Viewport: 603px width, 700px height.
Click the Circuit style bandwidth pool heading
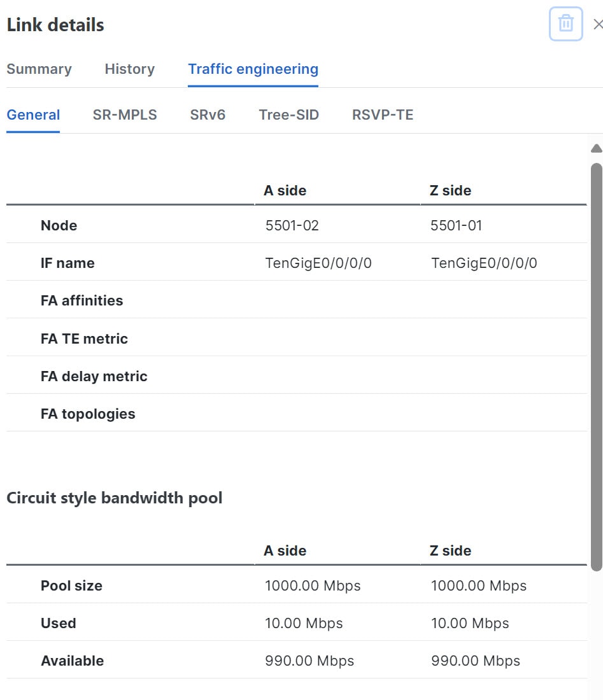pyautogui.click(x=115, y=498)
